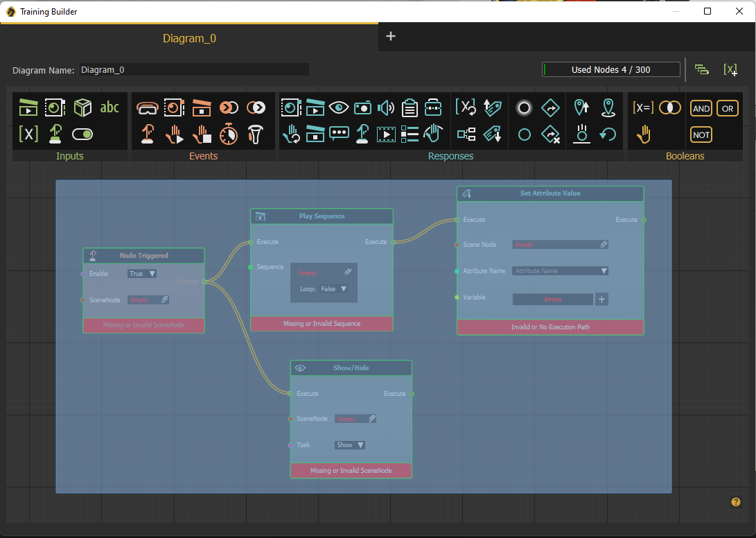756x538 pixels.
Task: Click the Execute output port of Set Attribute Value
Action: point(644,220)
